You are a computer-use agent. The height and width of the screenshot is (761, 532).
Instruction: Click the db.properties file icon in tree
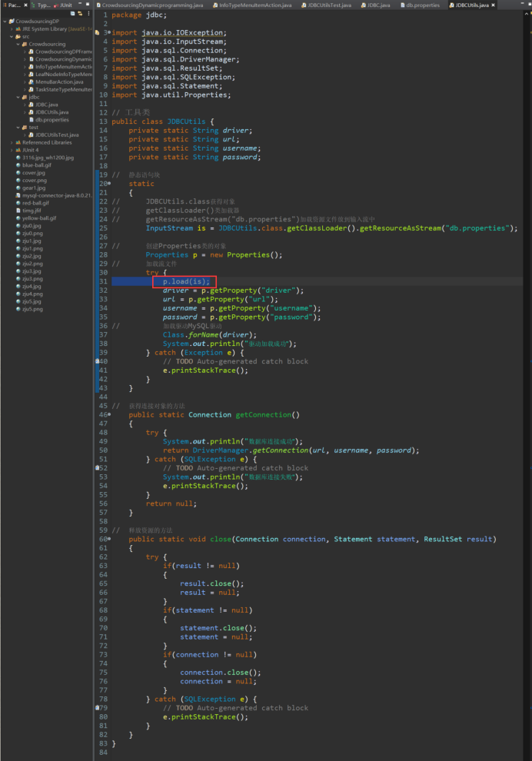pos(32,120)
